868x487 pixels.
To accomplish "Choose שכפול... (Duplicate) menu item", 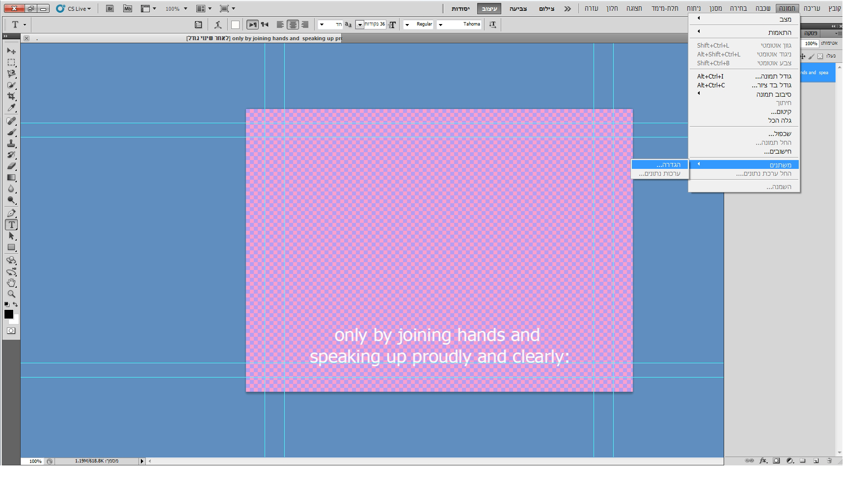I will 744,134.
